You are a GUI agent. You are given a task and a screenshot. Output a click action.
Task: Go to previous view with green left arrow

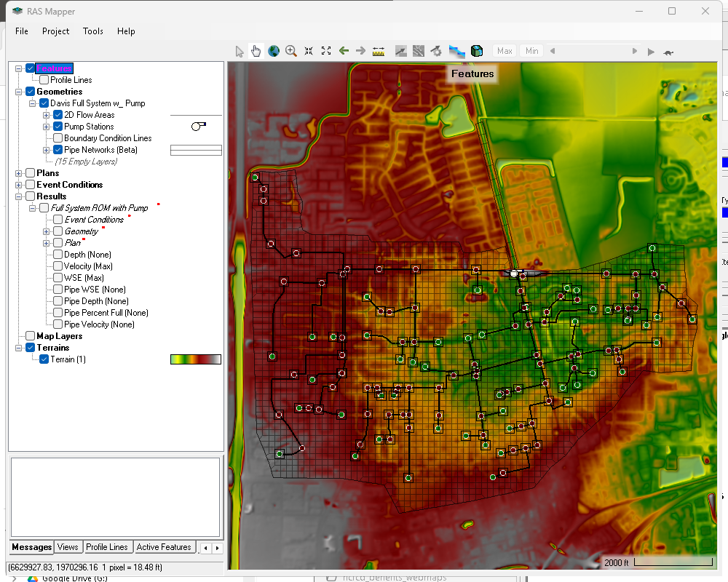coord(344,51)
